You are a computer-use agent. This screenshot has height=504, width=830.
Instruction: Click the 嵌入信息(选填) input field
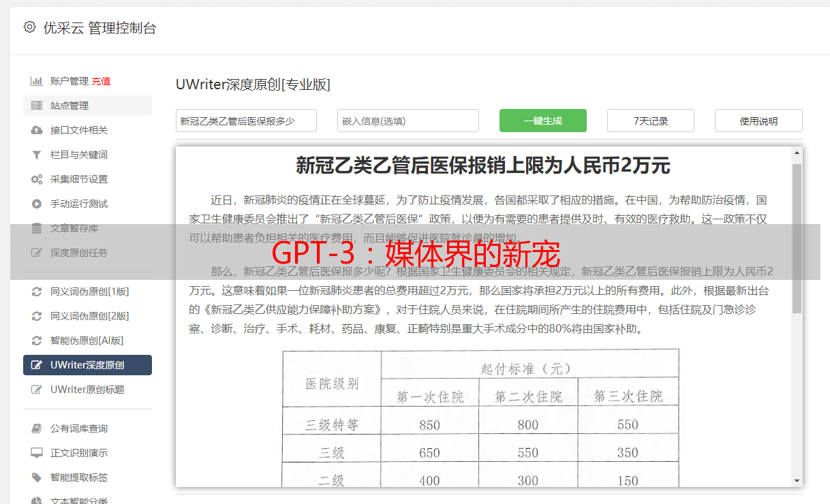click(408, 121)
